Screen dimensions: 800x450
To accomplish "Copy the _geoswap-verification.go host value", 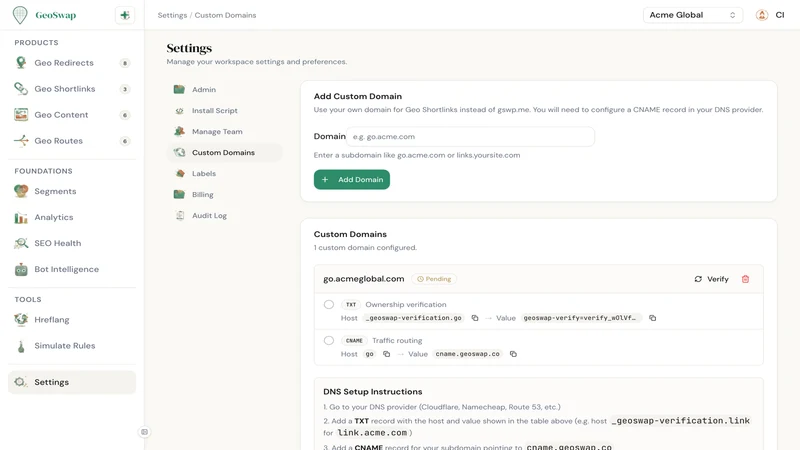I will pyautogui.click(x=475, y=318).
